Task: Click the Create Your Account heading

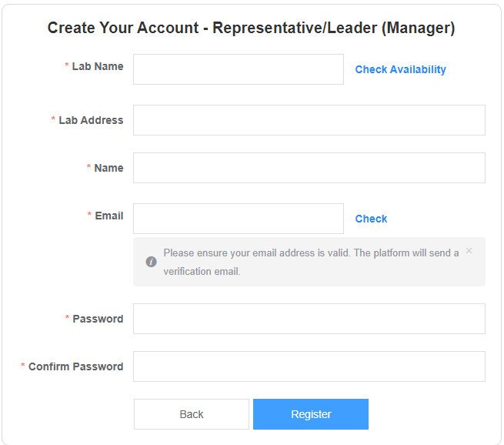Action: 251,28
